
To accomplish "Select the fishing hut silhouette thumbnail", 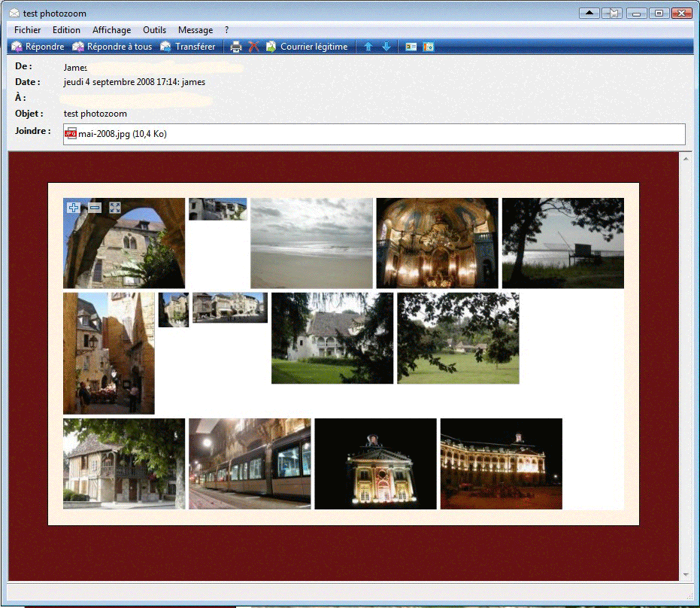I will 563,243.
